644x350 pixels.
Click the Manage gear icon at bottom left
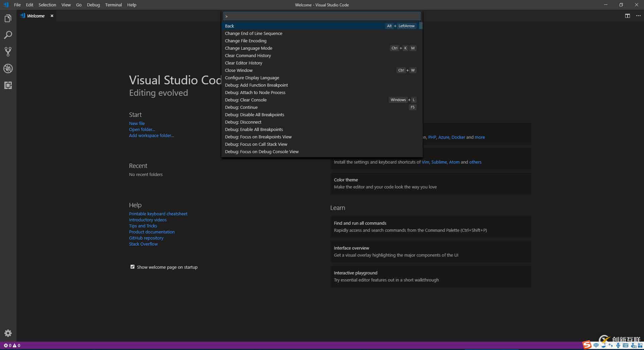[8, 333]
